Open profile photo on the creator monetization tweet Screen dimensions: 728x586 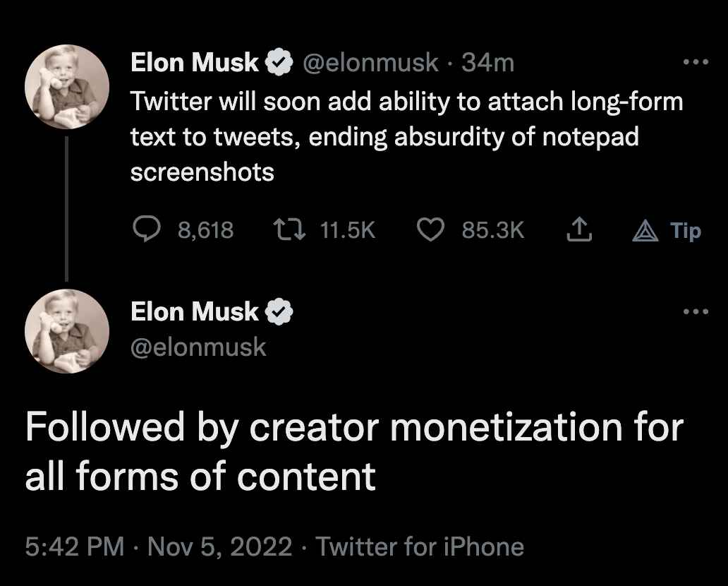tap(67, 330)
